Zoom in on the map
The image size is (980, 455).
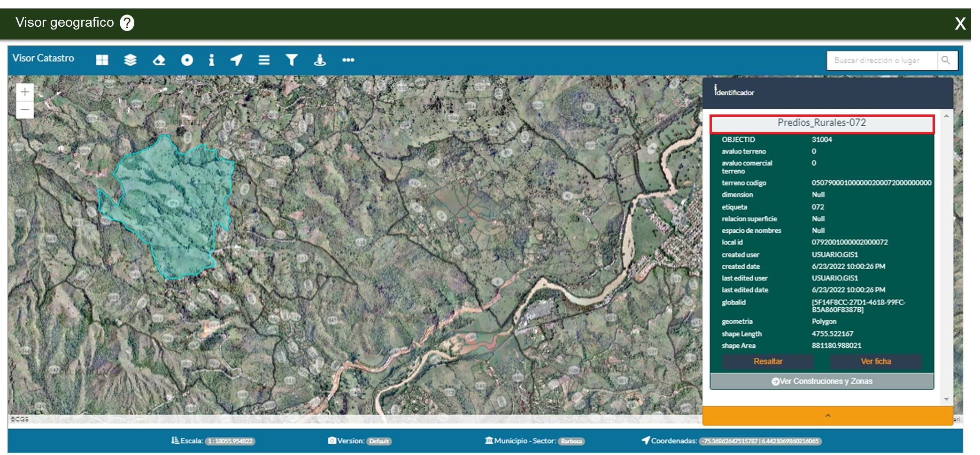pos(25,92)
